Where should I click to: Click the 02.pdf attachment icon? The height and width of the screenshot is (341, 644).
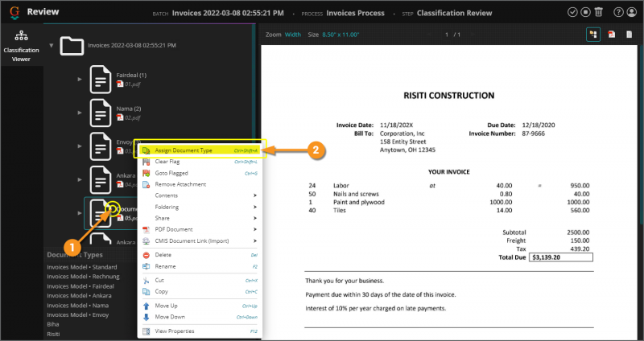120,117
